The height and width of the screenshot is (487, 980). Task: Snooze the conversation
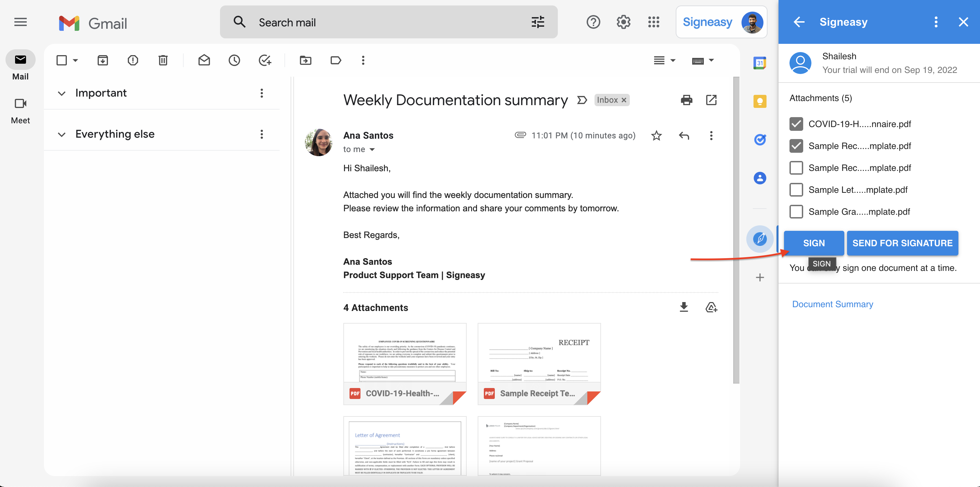(234, 60)
